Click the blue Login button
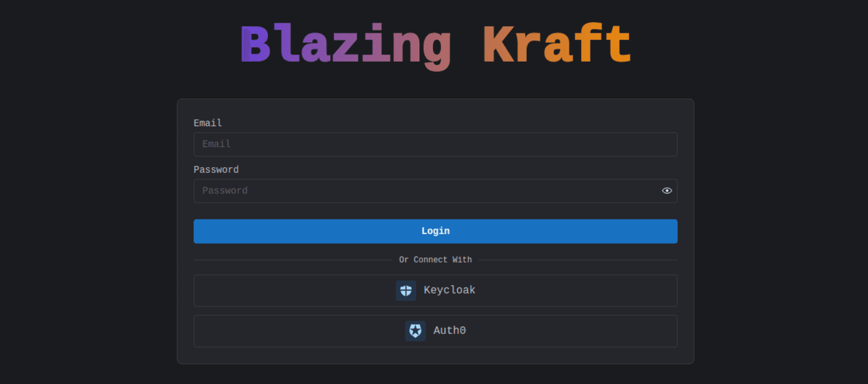This screenshot has height=384, width=868. click(435, 231)
